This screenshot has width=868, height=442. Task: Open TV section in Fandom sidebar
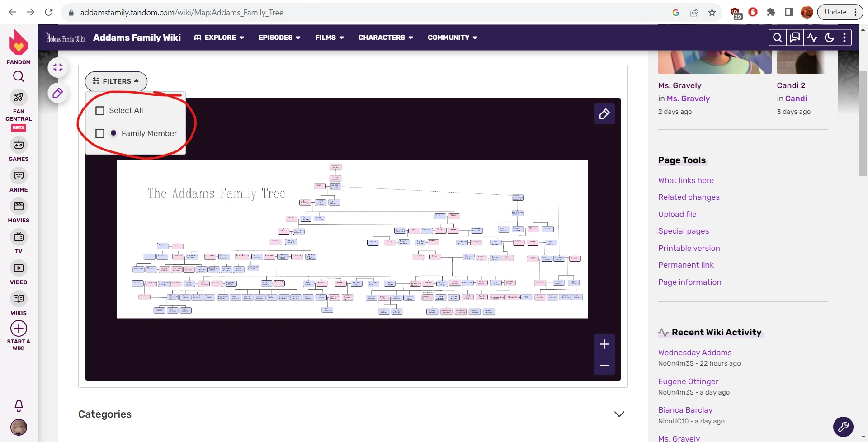19,241
